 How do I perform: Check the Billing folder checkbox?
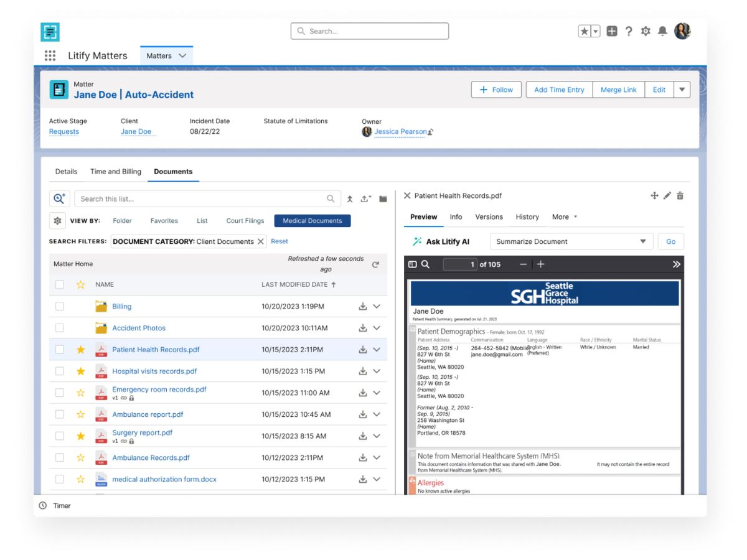(59, 306)
